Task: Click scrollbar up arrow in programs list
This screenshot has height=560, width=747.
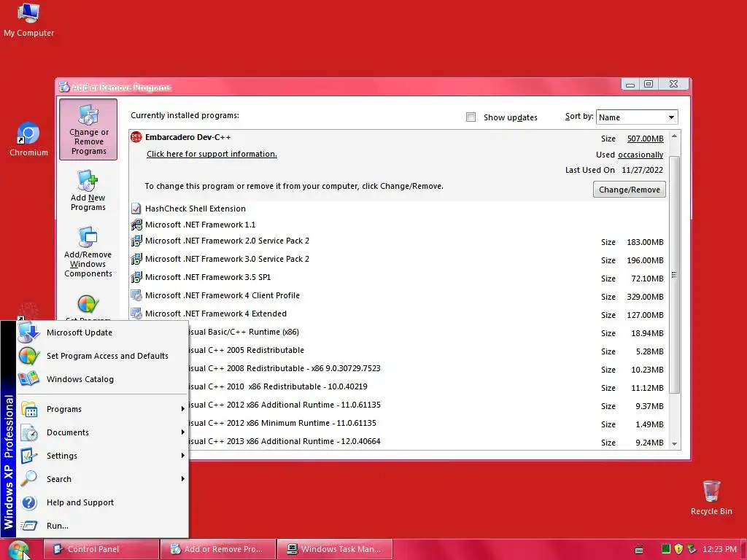Action: (674, 136)
